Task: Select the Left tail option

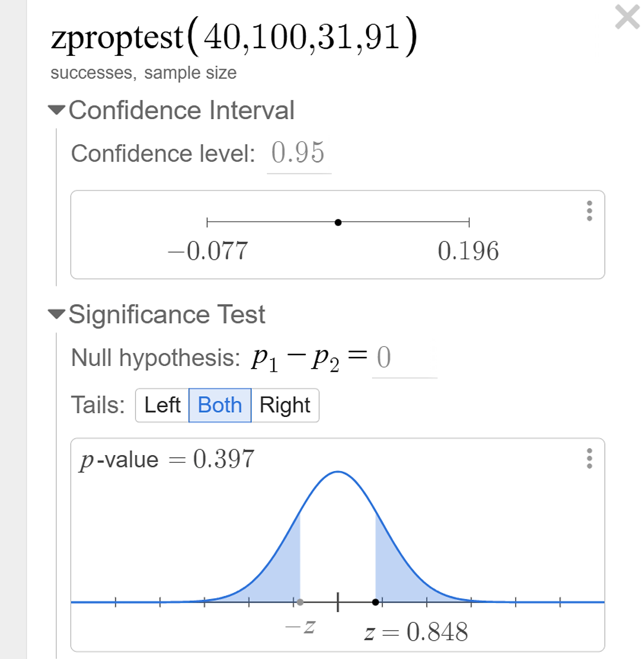Action: (x=162, y=405)
